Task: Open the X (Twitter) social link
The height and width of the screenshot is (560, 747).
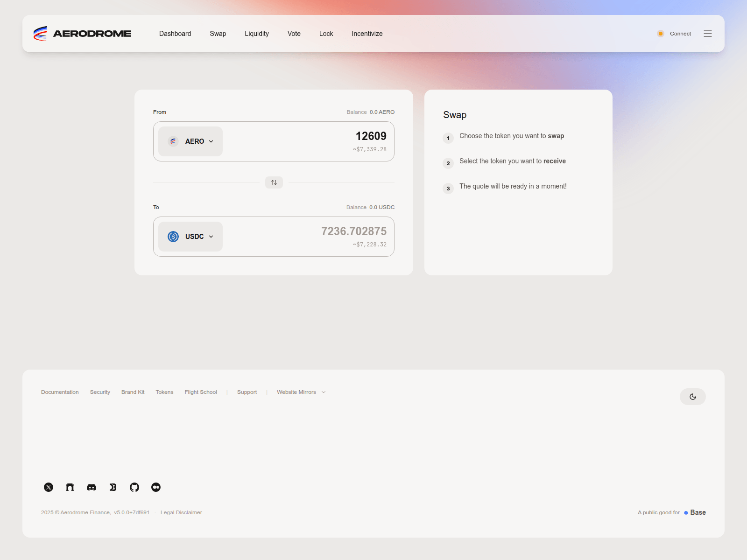Action: pyautogui.click(x=49, y=487)
